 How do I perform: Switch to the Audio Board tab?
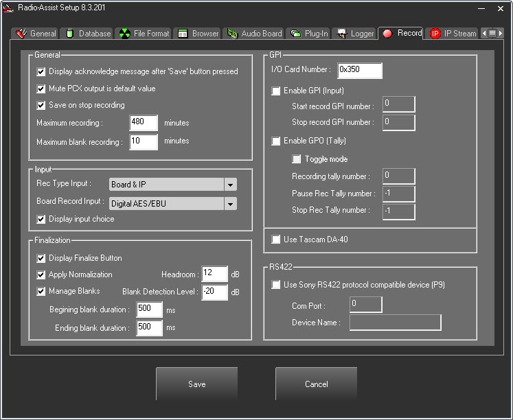click(254, 33)
